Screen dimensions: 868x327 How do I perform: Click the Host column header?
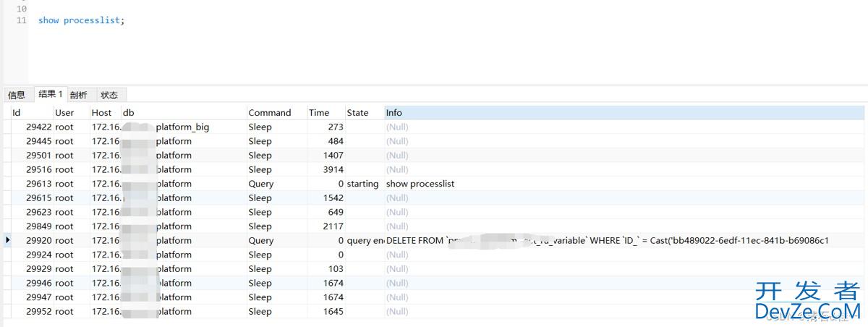[x=101, y=113]
